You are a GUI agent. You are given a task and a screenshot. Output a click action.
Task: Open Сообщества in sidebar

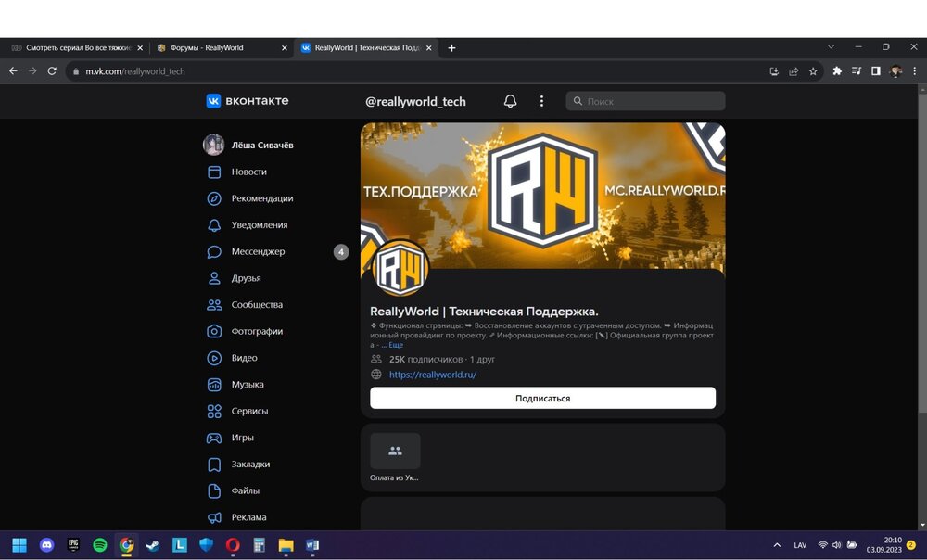(x=257, y=304)
